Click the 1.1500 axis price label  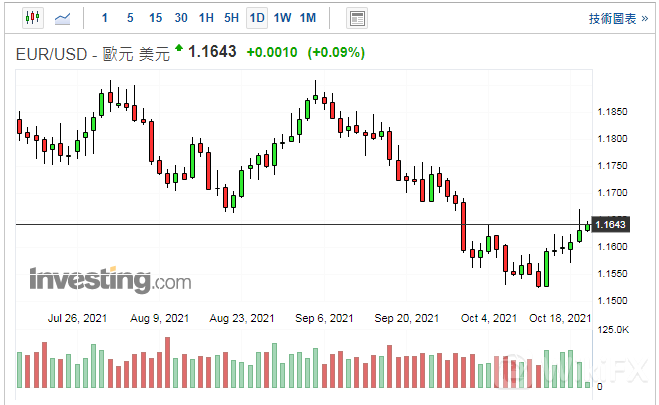point(612,300)
